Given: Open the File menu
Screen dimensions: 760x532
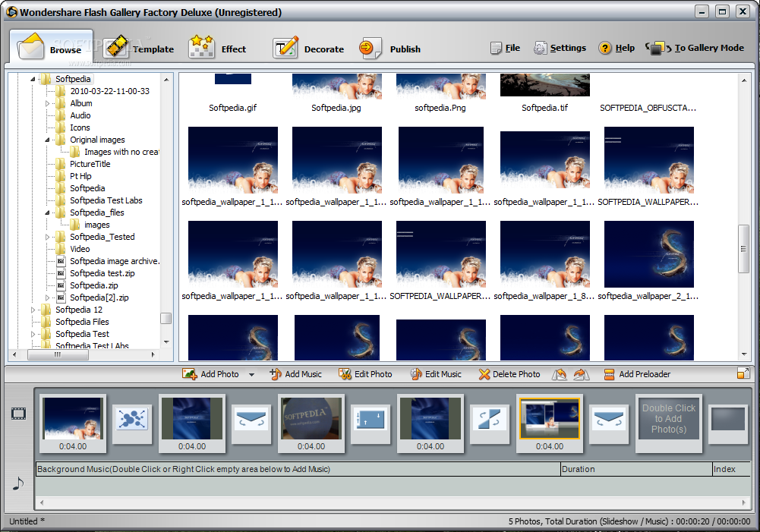Looking at the screenshot, I should pyautogui.click(x=505, y=48).
